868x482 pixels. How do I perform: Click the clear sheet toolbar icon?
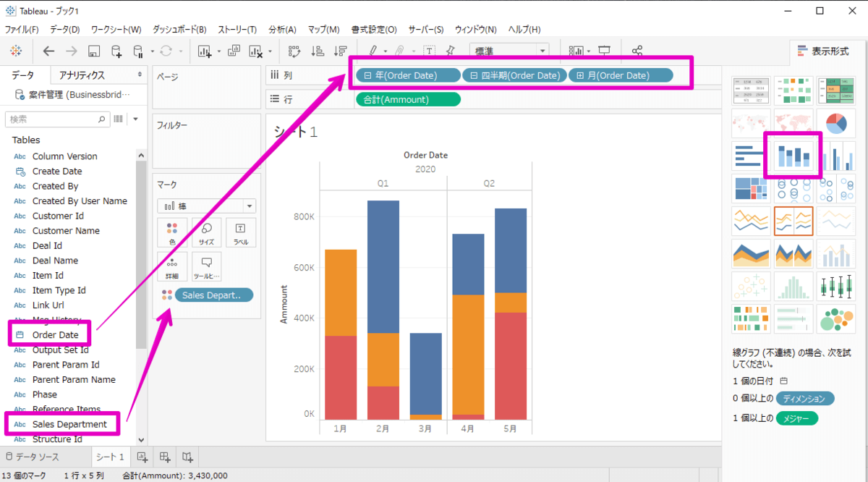tap(255, 51)
